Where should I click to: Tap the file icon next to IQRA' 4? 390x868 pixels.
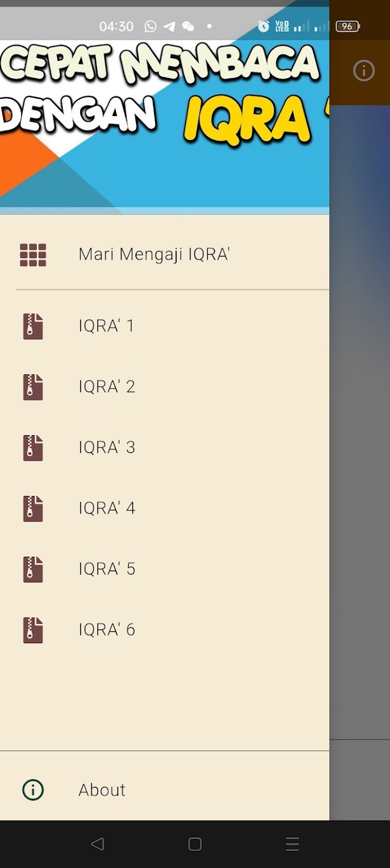(33, 509)
